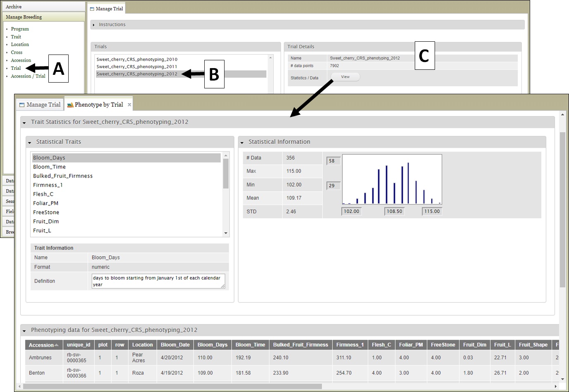The width and height of the screenshot is (569, 392).
Task: Open the Trait link in the sidebar
Action: tap(16, 37)
